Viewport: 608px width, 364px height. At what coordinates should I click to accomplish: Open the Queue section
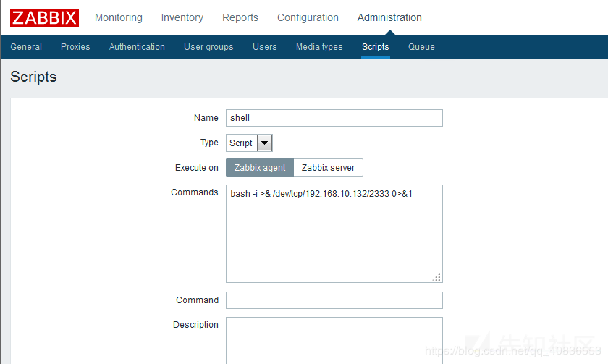click(421, 47)
